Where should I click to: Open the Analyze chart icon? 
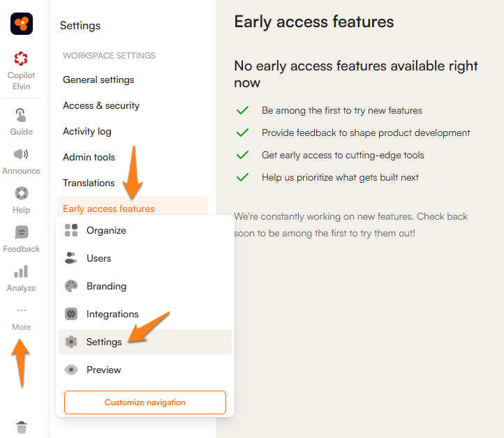pyautogui.click(x=22, y=271)
